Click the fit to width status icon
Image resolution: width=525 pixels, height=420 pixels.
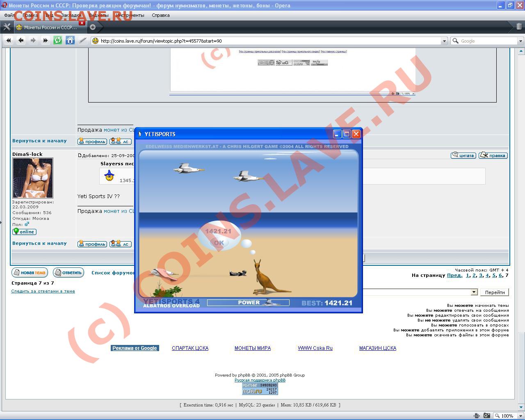point(477,415)
